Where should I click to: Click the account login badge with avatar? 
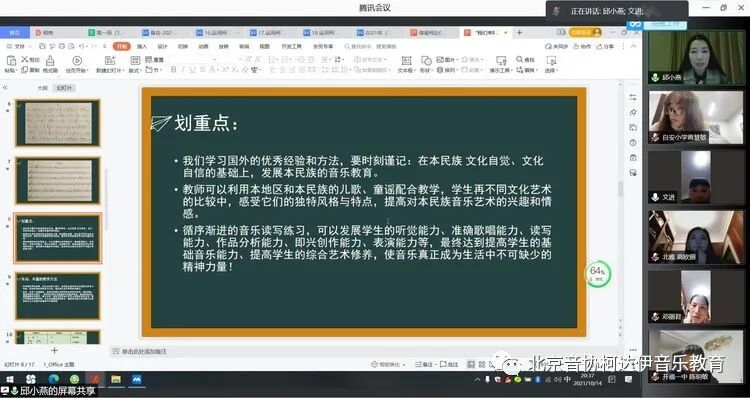click(585, 32)
